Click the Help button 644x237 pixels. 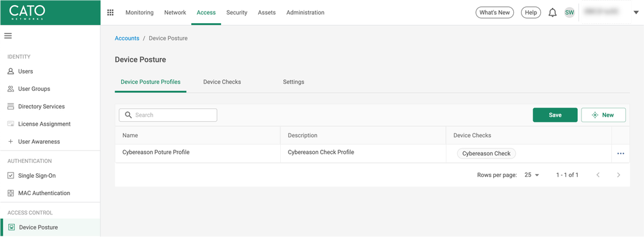(531, 13)
